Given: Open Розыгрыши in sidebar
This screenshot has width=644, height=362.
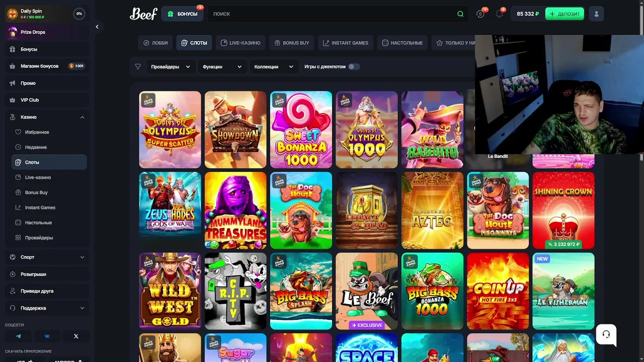Looking at the screenshot, I should 47,274.
